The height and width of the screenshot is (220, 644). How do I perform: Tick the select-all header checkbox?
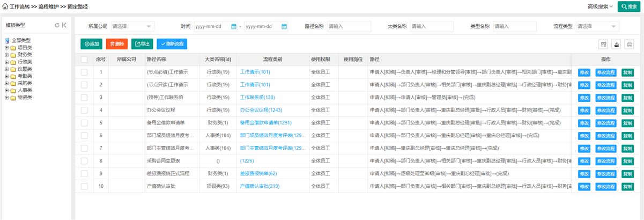click(84, 60)
